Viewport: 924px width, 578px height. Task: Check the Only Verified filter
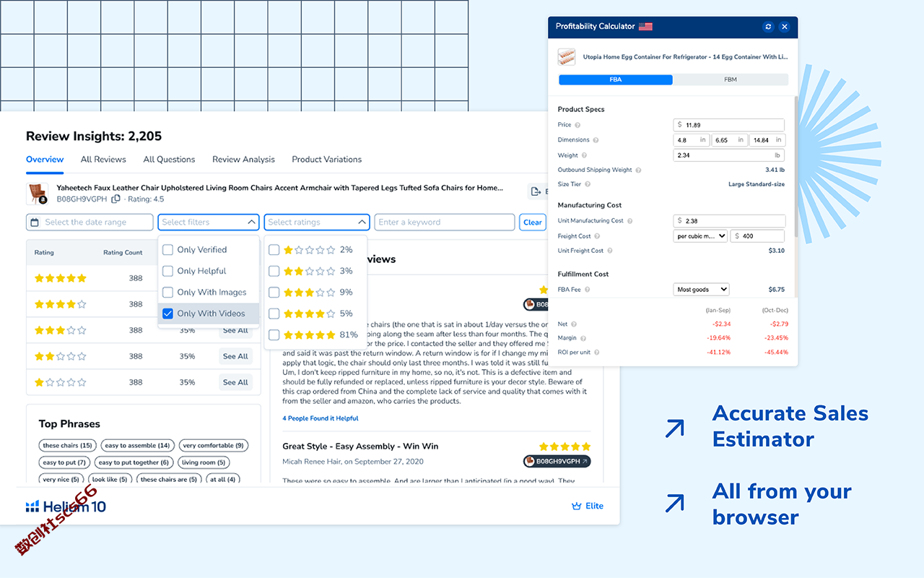pos(167,250)
